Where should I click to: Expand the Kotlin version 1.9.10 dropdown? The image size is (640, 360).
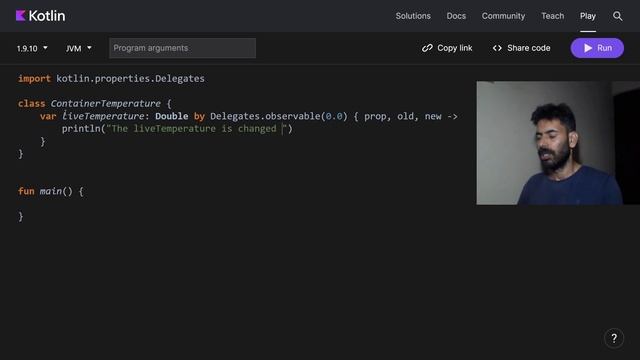(x=32, y=48)
